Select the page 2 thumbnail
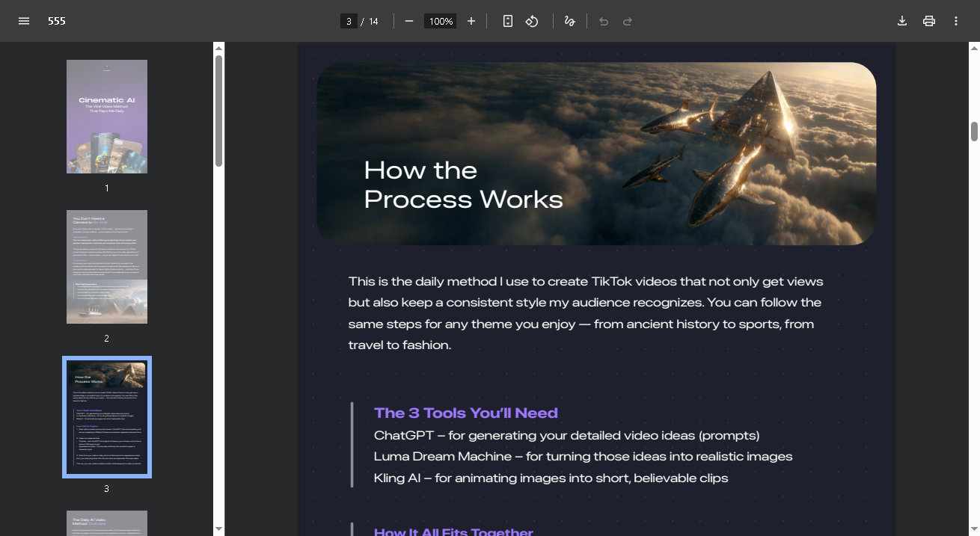Screen dimensions: 980x536 (107, 267)
